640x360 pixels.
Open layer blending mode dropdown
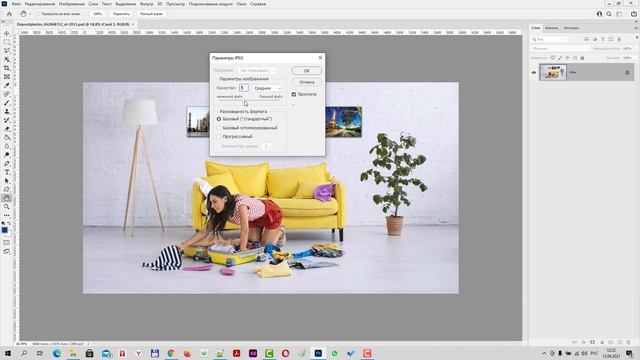point(561,49)
